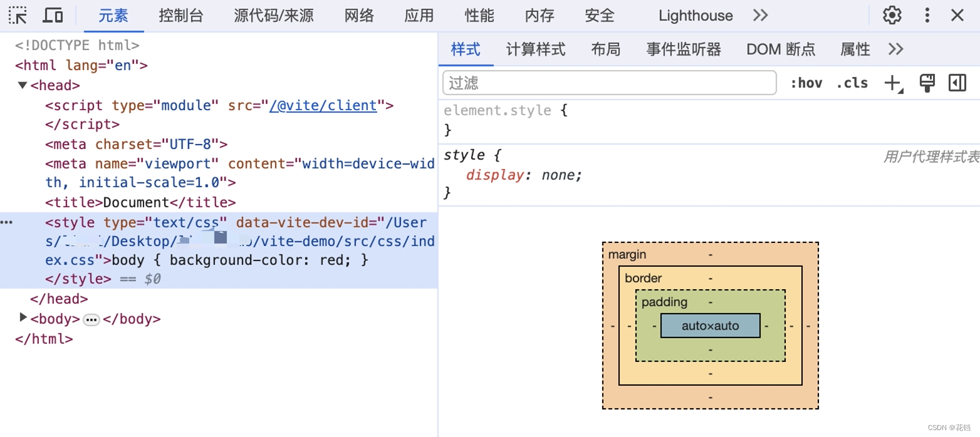Click the display property name
Viewport: 980px width, 437px height.
495,175
